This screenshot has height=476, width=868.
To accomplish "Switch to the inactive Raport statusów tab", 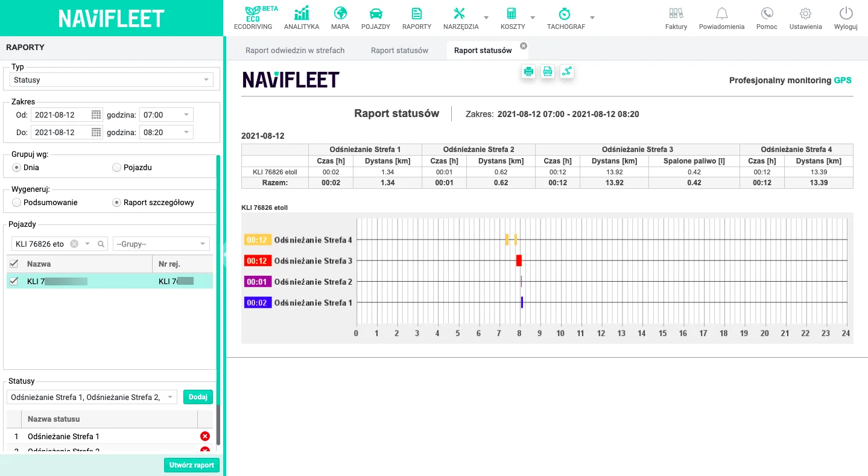I will click(x=399, y=51).
